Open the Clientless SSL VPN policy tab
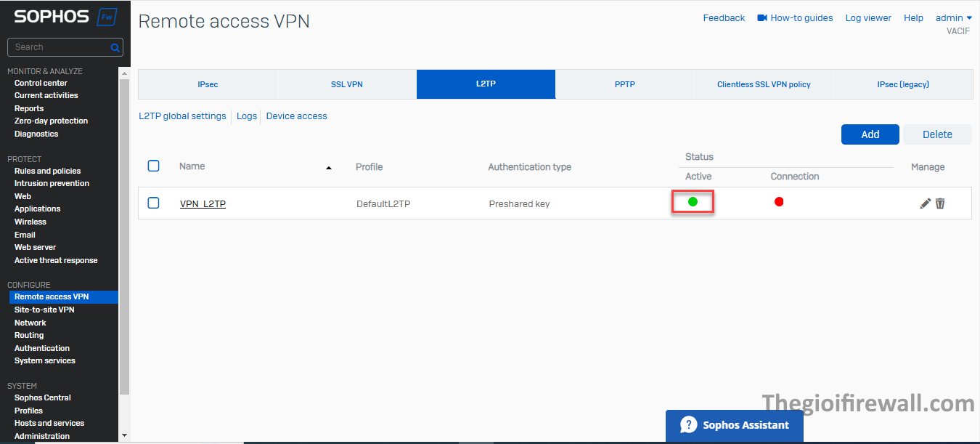This screenshot has height=444, width=980. [x=764, y=84]
